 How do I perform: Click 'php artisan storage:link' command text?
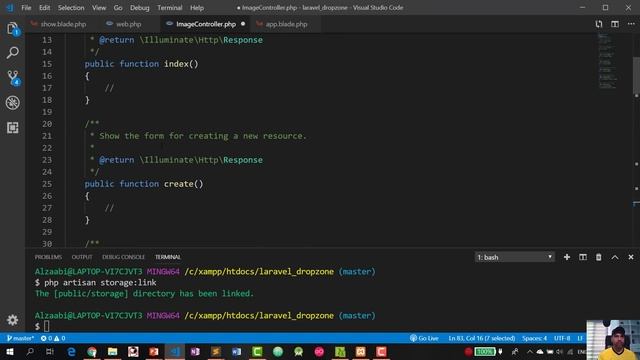(100, 282)
